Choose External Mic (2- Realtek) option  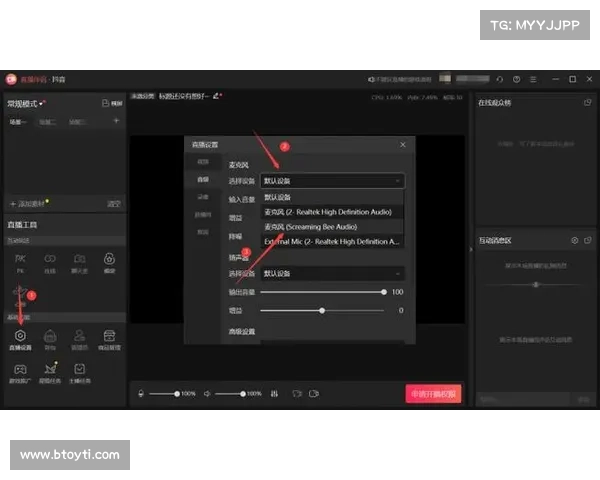[x=332, y=242]
